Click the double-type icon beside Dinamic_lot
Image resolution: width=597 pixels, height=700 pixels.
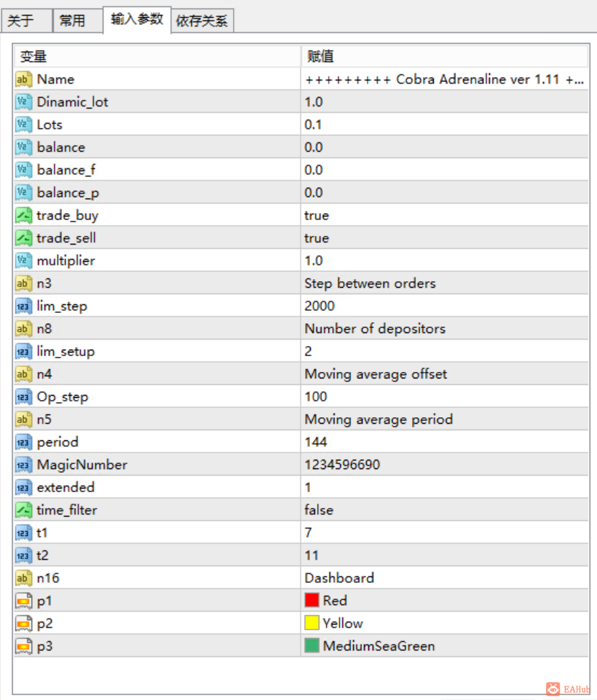24,102
